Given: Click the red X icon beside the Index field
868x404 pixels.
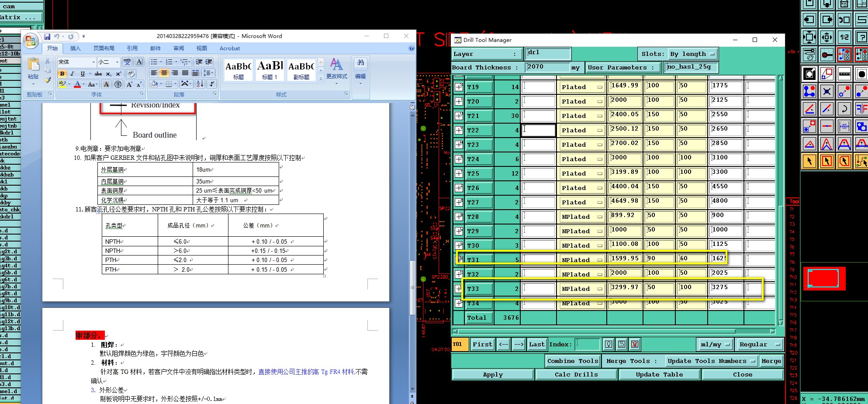Looking at the screenshot, I should click(635, 344).
